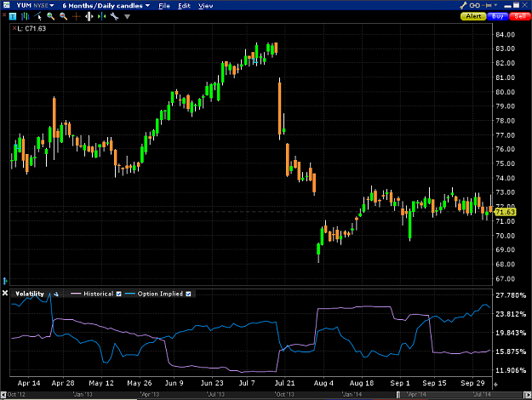Click the yellow Alert button

[473, 16]
